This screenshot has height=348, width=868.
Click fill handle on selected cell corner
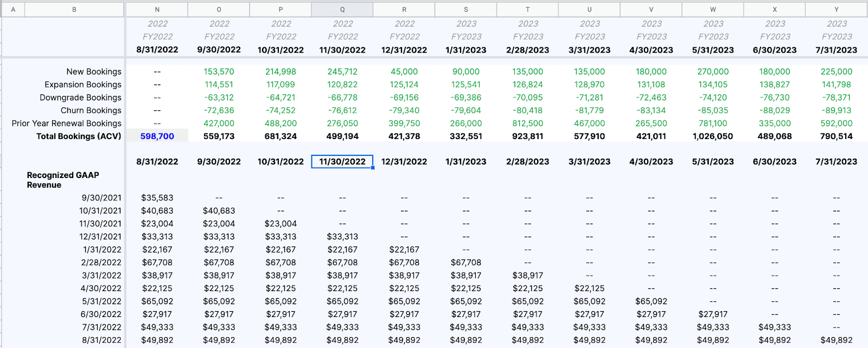[373, 168]
